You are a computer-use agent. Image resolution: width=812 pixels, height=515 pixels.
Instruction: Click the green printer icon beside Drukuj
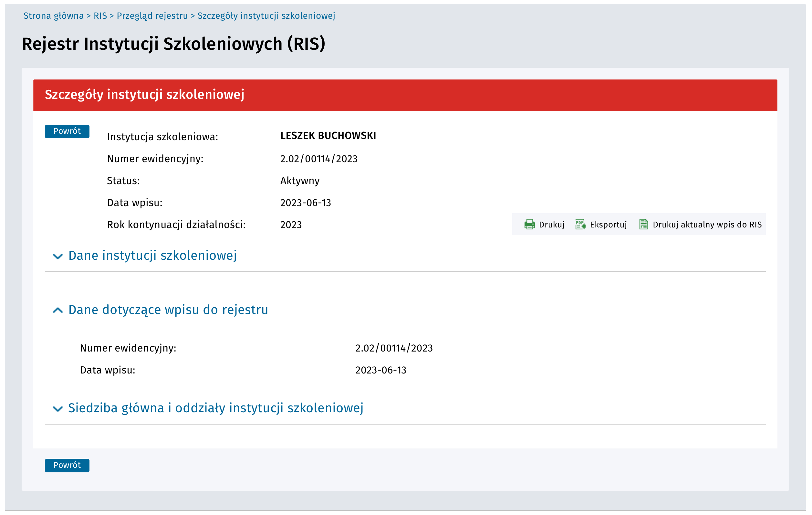pyautogui.click(x=529, y=225)
